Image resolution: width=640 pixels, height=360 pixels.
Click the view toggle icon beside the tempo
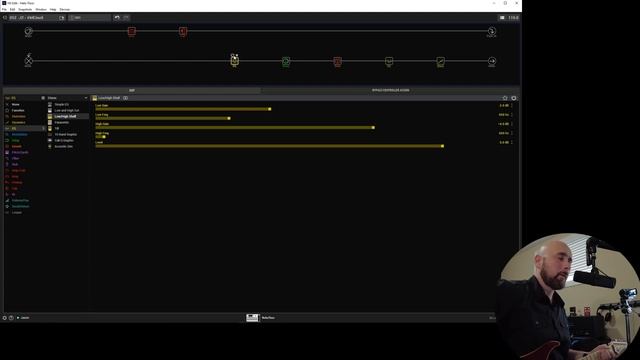coord(502,18)
